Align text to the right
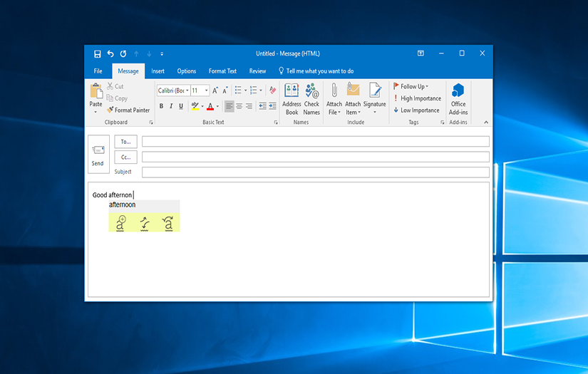The height and width of the screenshot is (374, 588). 249,106
